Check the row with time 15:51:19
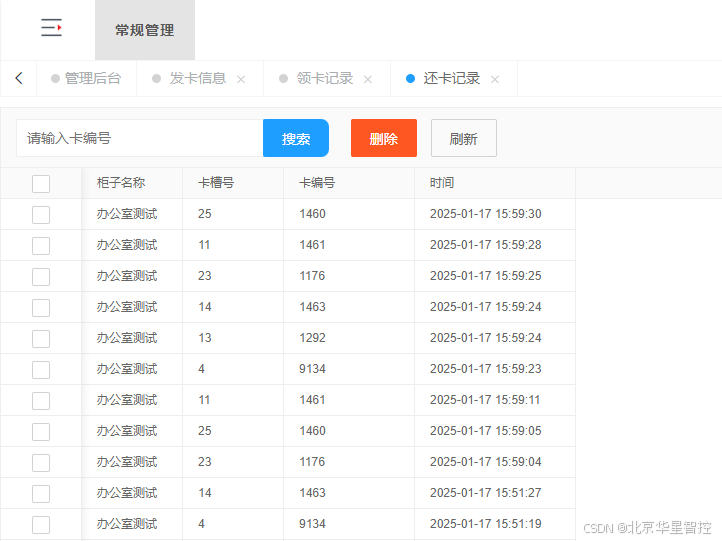This screenshot has height=541, width=722. click(41, 524)
